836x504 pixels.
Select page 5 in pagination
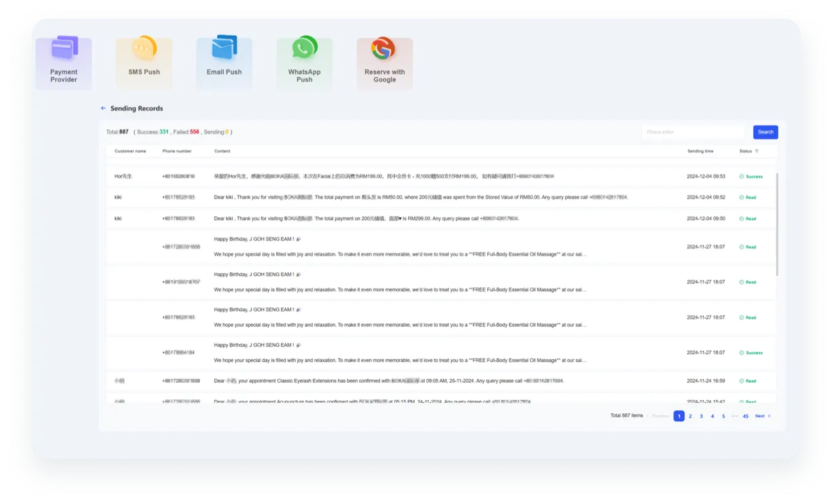(723, 416)
